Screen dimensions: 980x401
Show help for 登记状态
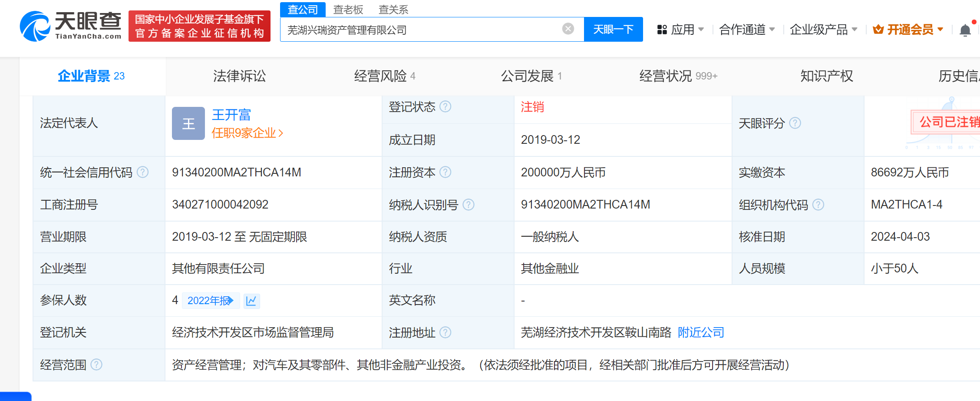(445, 107)
